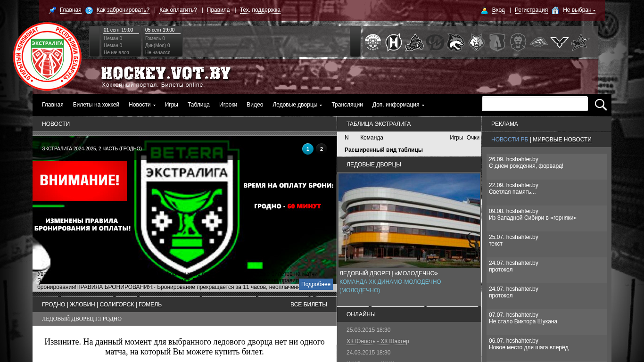Image resolution: width=644 pixels, height=362 pixels.
Task: Open news 'Светлая память...'
Action: pos(512,192)
